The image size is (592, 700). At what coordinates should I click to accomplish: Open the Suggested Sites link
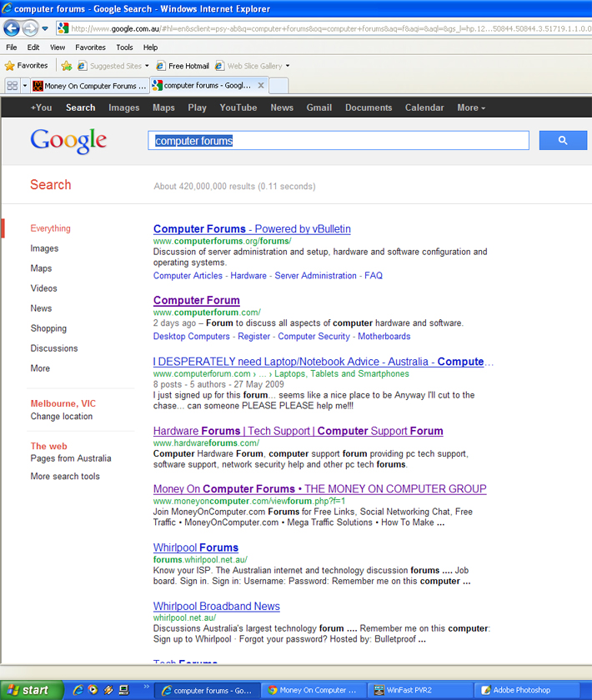(x=110, y=66)
